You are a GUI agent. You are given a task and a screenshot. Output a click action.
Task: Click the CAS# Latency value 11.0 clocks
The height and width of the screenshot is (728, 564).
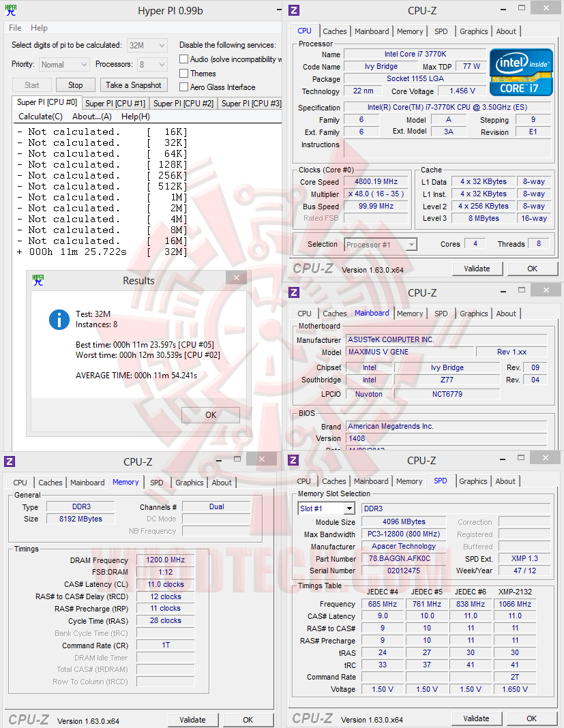coord(166,584)
